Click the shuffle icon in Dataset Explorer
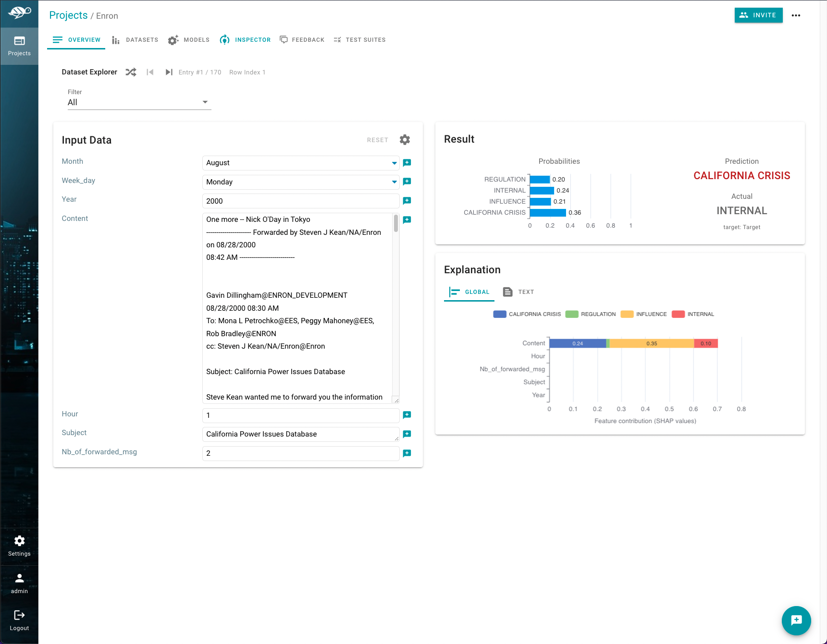Image resolution: width=827 pixels, height=644 pixels. pos(131,72)
